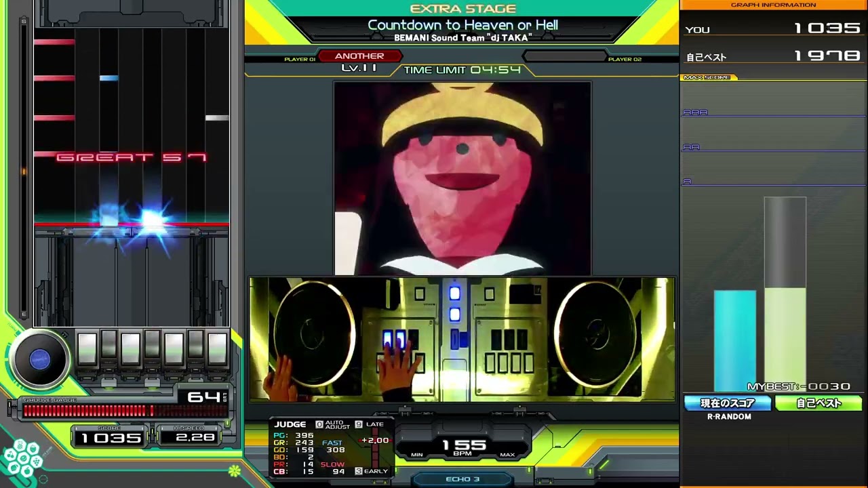Click the PG: 396 judge row
The width and height of the screenshot is (868, 488).
click(x=294, y=436)
